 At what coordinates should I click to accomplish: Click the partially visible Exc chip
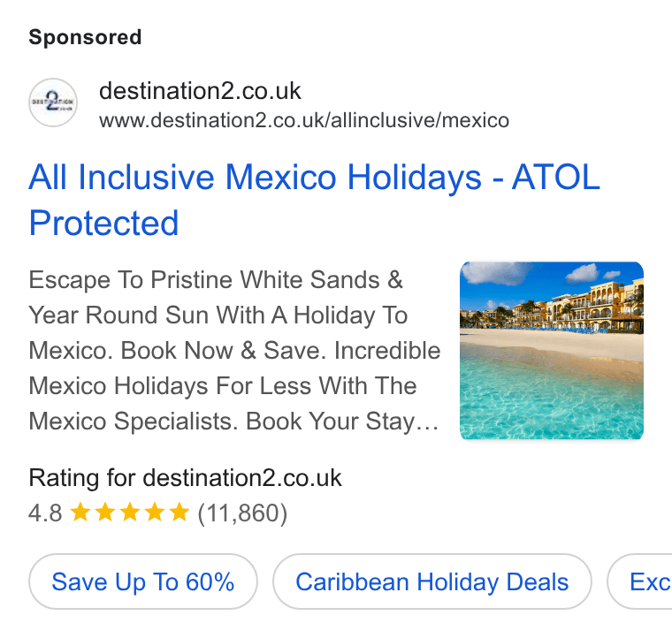tap(639, 581)
